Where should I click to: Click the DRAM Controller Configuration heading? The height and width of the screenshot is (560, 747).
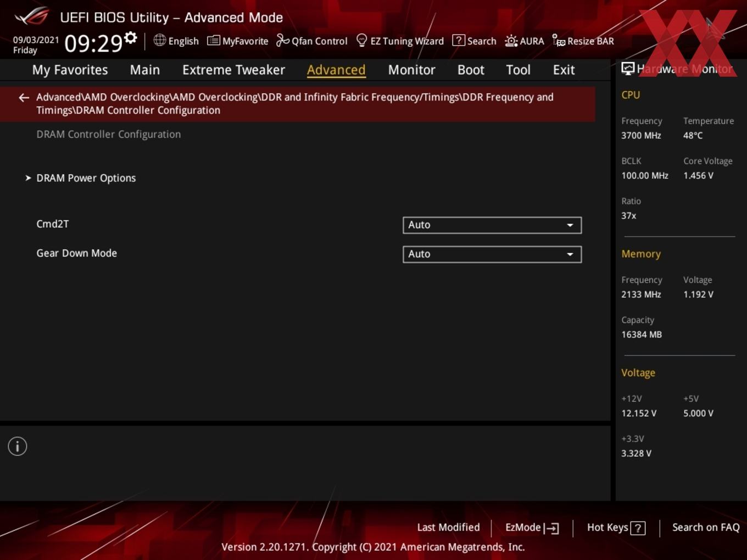pos(108,135)
